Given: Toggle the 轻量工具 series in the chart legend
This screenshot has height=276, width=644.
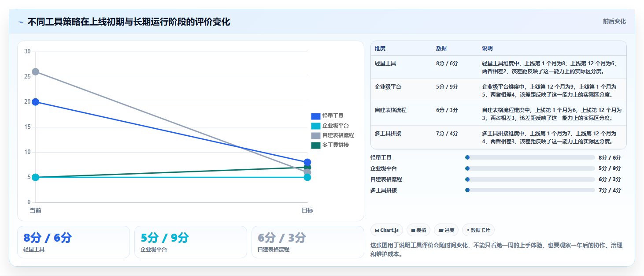Looking at the screenshot, I should (x=327, y=116).
